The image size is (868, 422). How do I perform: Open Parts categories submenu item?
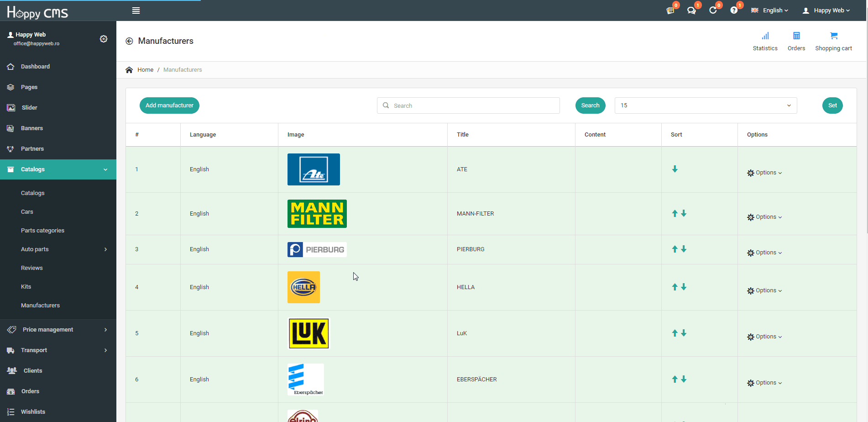42,231
